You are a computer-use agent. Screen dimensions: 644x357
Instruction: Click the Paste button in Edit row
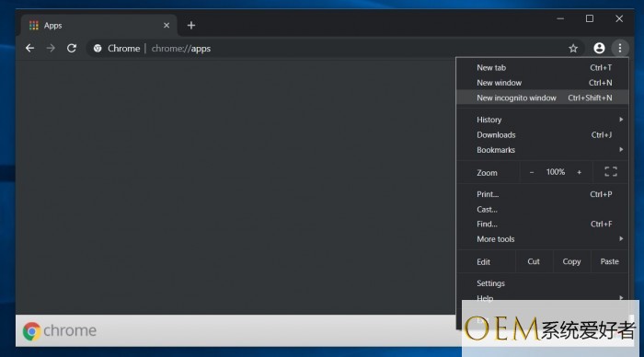pyautogui.click(x=609, y=261)
